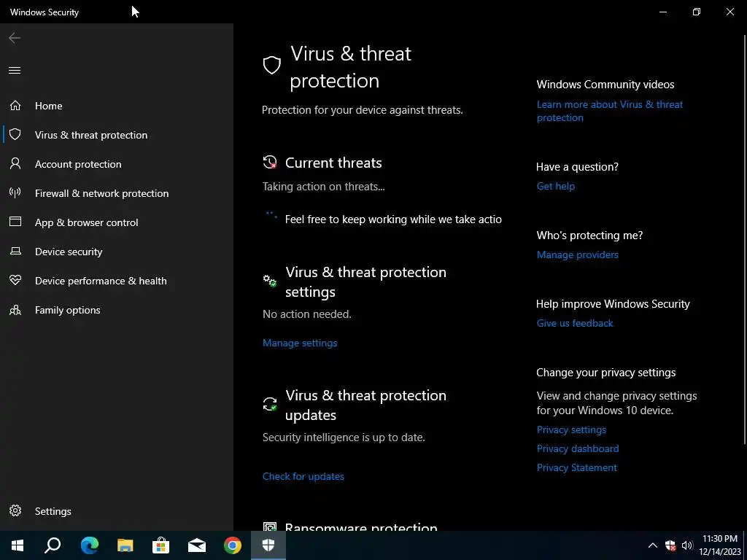Viewport: 747px width, 560px height.
Task: Click the Device security laptop icon
Action: coord(15,251)
